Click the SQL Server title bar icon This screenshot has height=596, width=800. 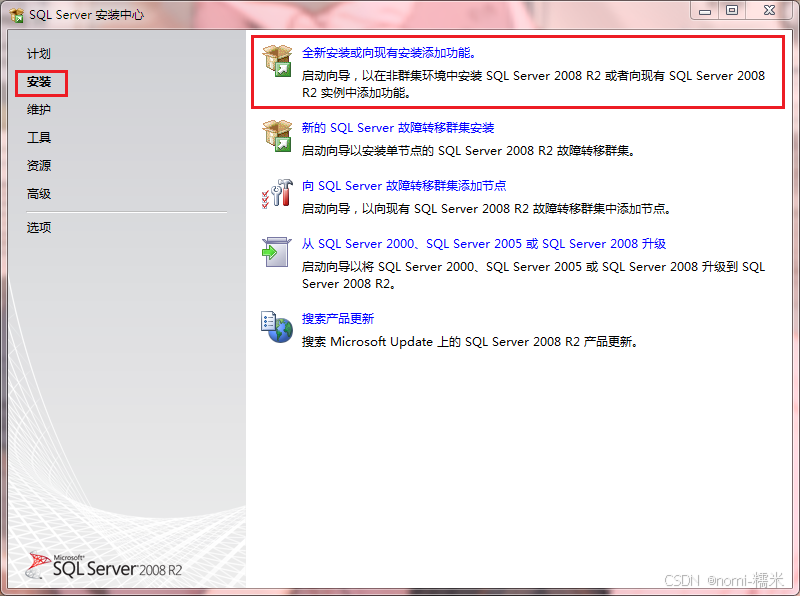coord(17,15)
